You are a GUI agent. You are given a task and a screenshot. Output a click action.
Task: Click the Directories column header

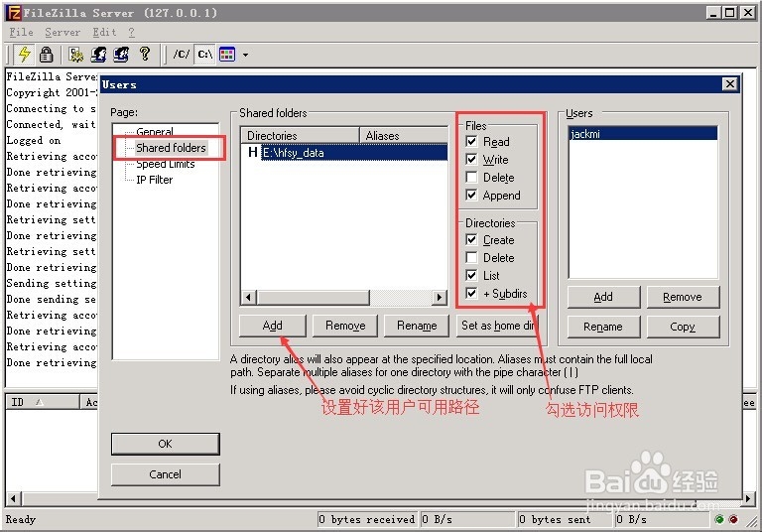pos(300,136)
